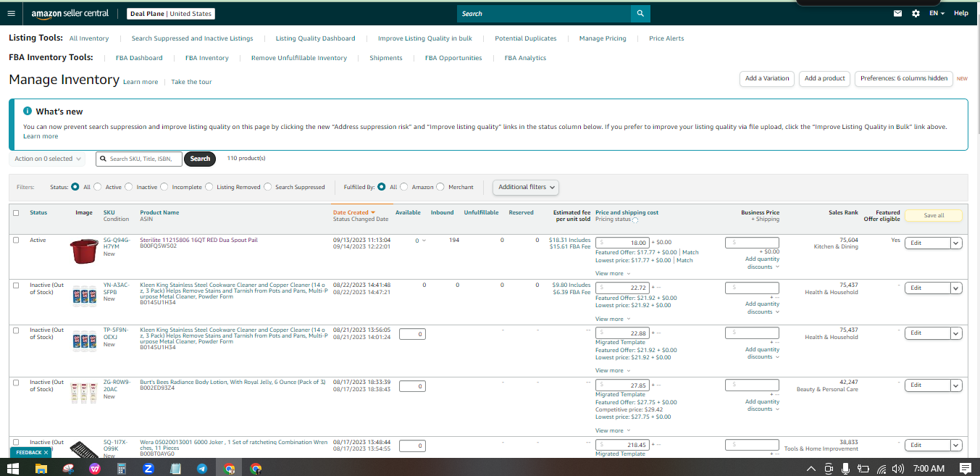Expand View more under $27.85 price

612,430
